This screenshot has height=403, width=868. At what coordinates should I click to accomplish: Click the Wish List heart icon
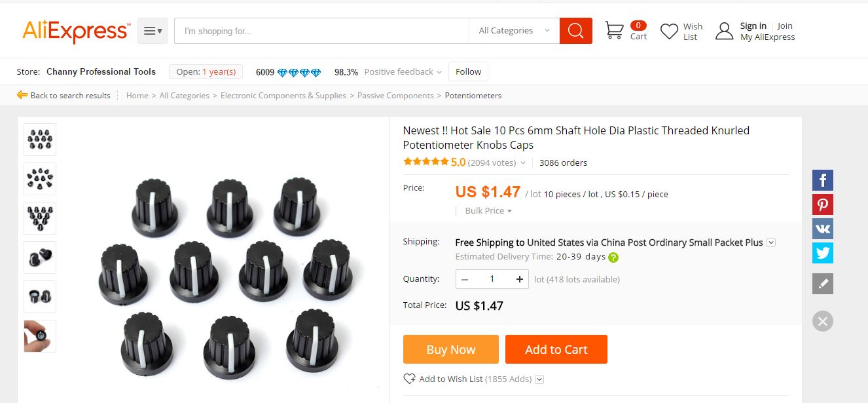point(669,31)
